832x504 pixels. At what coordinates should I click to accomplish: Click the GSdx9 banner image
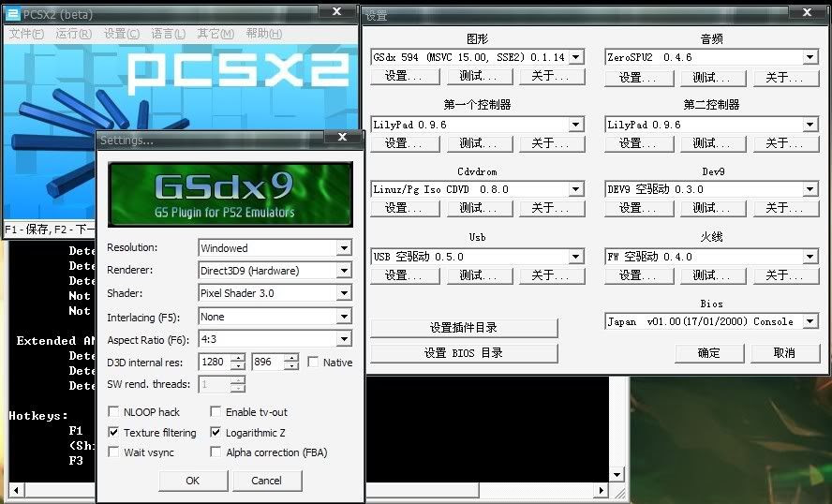pyautogui.click(x=230, y=195)
